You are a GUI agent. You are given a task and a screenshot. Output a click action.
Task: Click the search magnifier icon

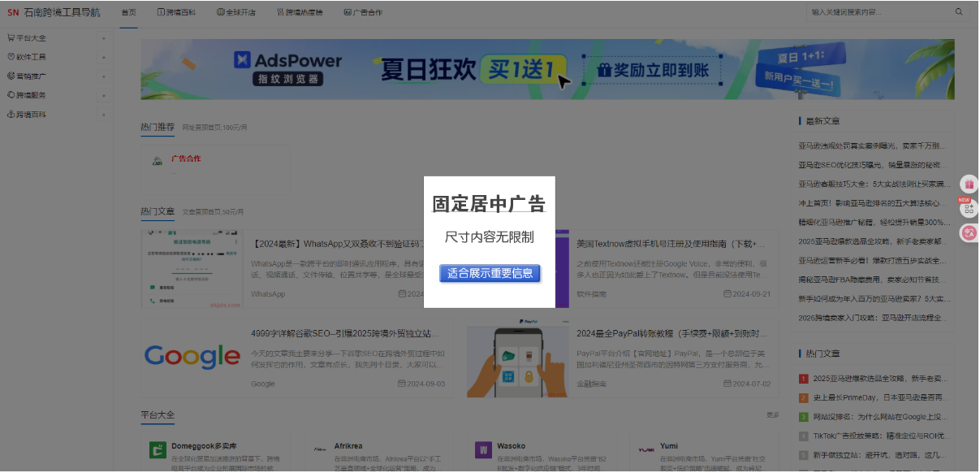[x=959, y=12]
